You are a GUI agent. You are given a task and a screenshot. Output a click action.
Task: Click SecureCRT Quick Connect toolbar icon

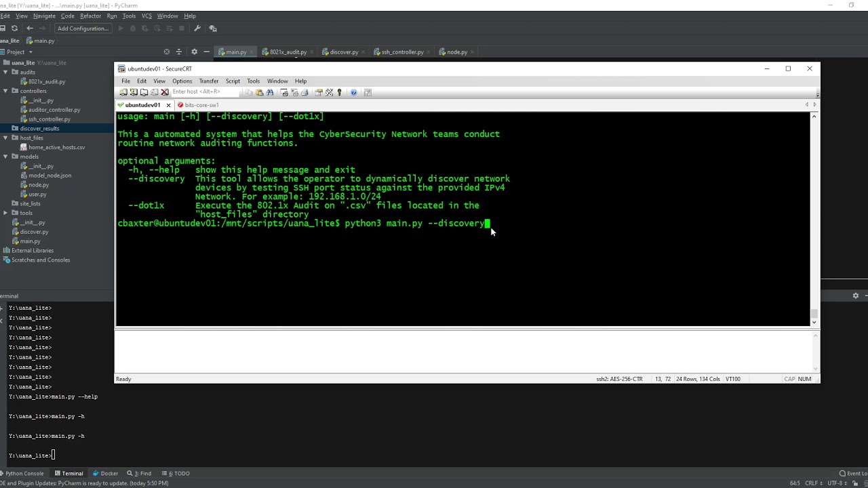(x=134, y=92)
